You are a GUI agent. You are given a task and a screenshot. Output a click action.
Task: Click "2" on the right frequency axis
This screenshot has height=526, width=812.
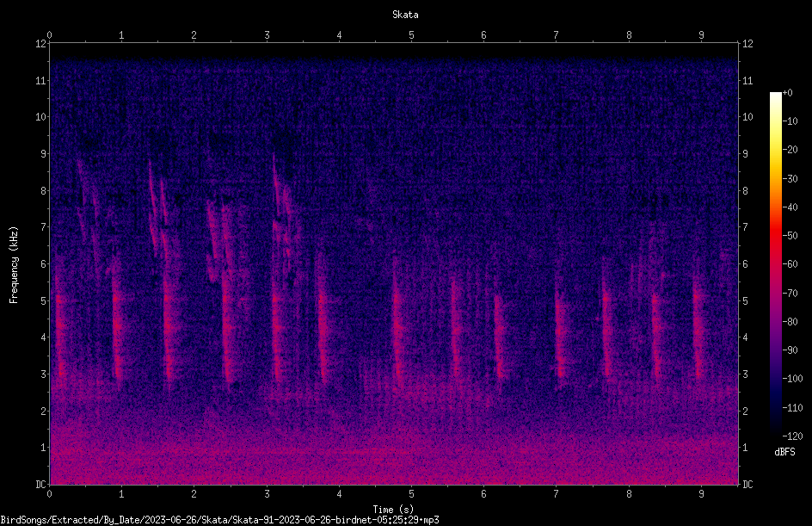coord(745,411)
